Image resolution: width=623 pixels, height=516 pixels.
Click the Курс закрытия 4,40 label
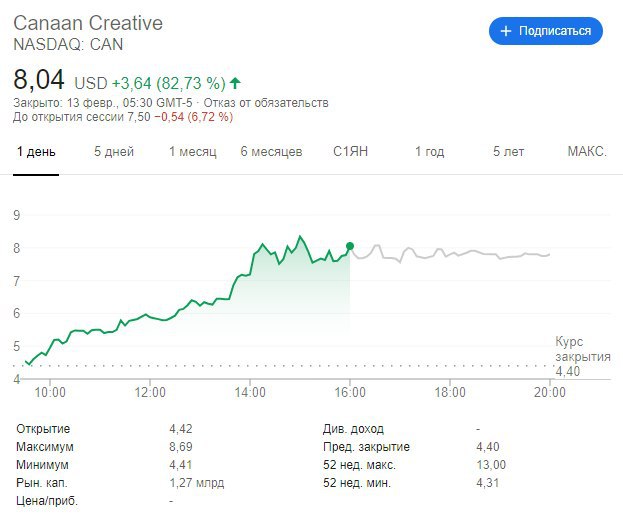click(582, 356)
